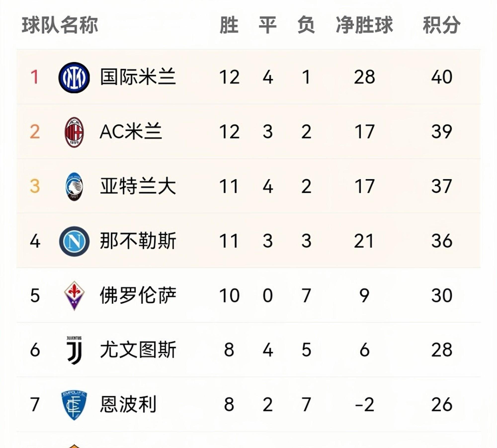Open the 国际米兰 team name

(x=138, y=77)
